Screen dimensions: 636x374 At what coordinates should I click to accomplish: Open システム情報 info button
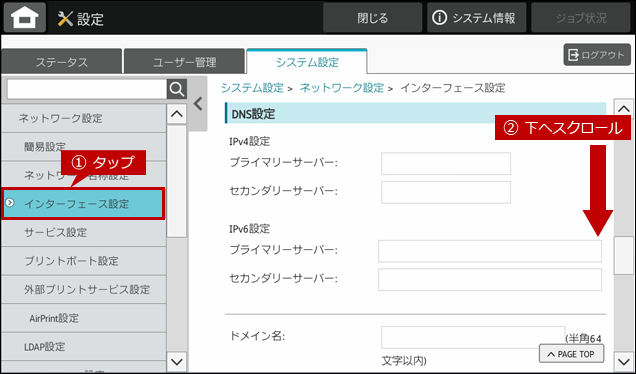tap(477, 18)
